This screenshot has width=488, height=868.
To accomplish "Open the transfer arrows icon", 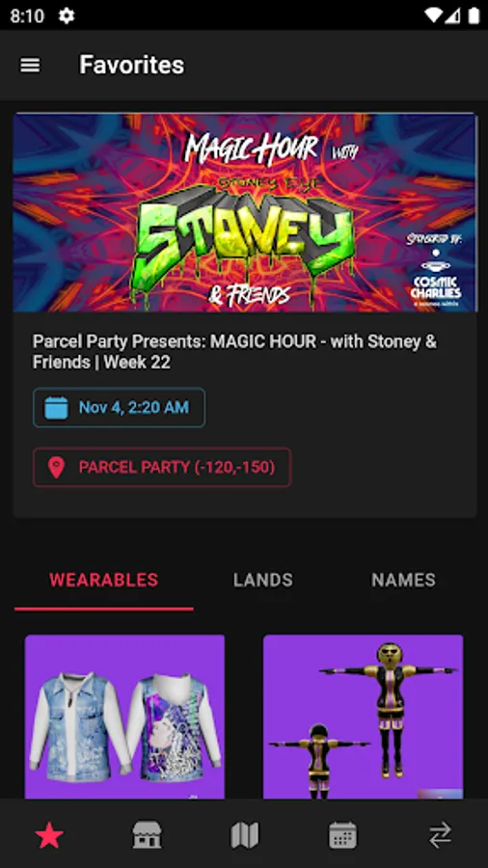I will [441, 835].
